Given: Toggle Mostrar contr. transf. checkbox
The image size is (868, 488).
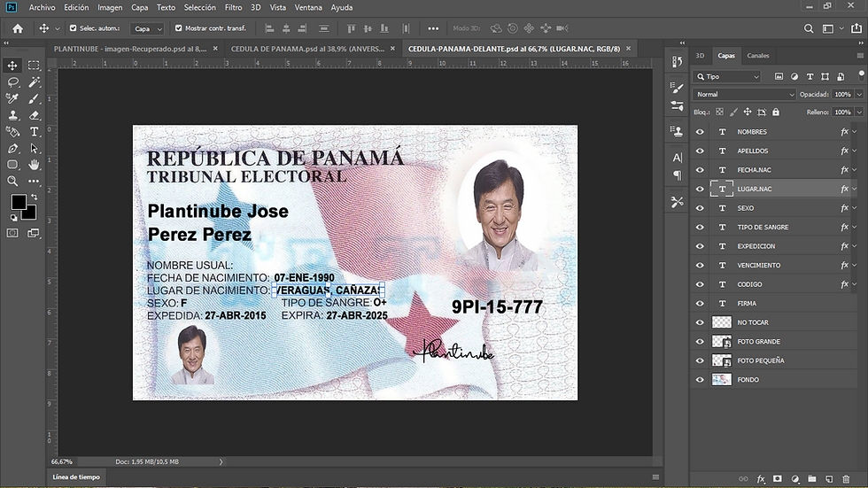Looking at the screenshot, I should 178,27.
